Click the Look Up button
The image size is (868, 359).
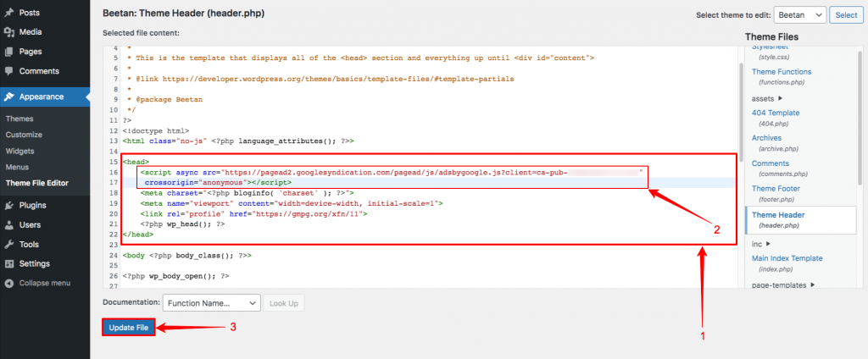tap(284, 303)
